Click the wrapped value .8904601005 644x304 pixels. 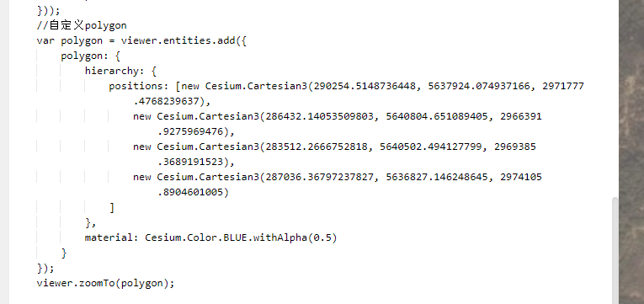190,192
